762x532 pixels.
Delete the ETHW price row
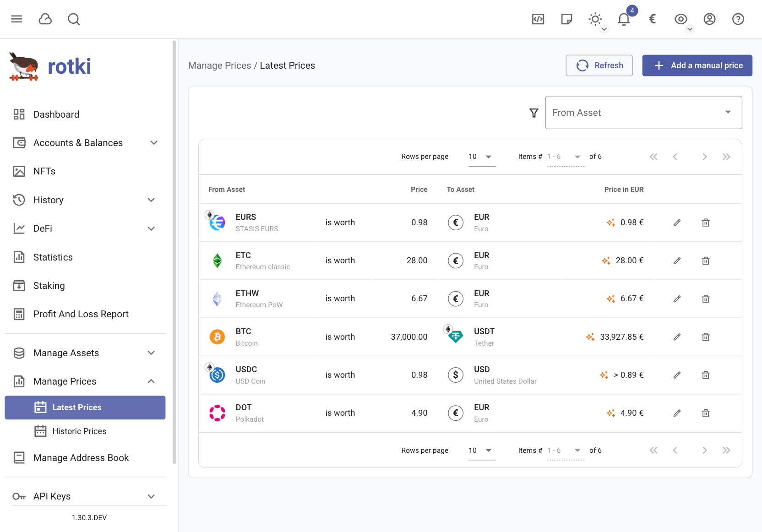[706, 299]
